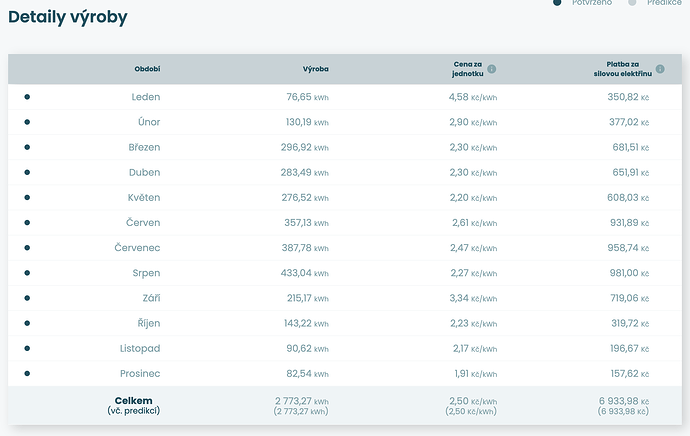Viewport: 690px width, 436px height.
Task: Toggle the Potvrzeno legend dot
Action: tap(558, 3)
